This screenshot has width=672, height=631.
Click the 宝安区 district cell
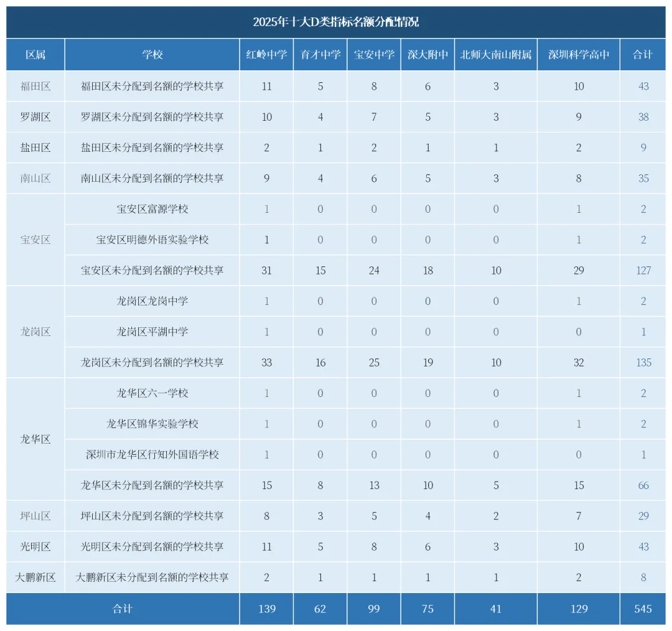(x=35, y=240)
